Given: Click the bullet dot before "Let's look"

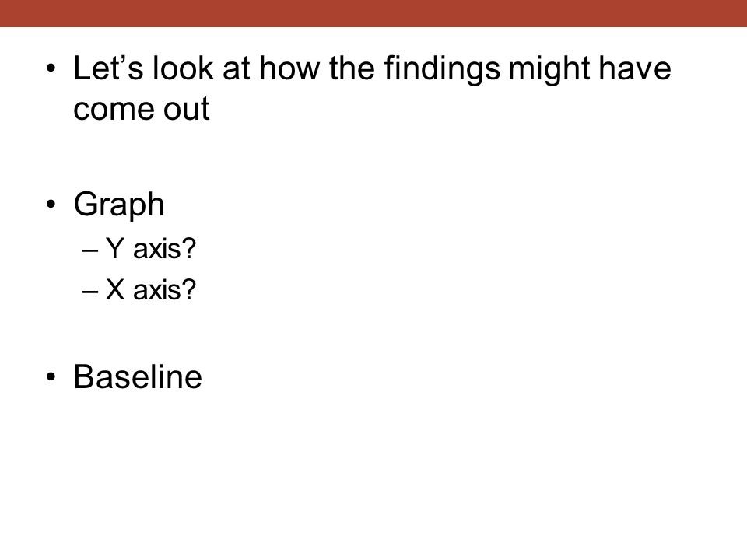Looking at the screenshot, I should point(51,68).
